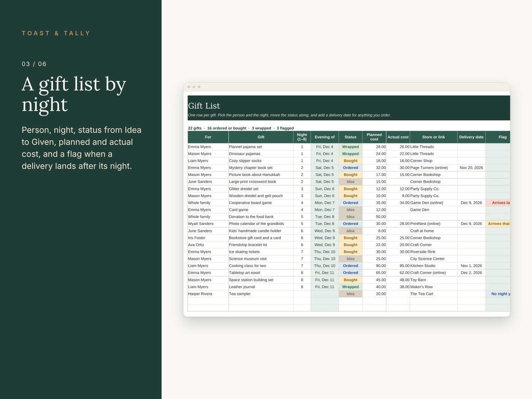Select the 'Gift' column header
The image size is (532, 399).
pyautogui.click(x=261, y=137)
